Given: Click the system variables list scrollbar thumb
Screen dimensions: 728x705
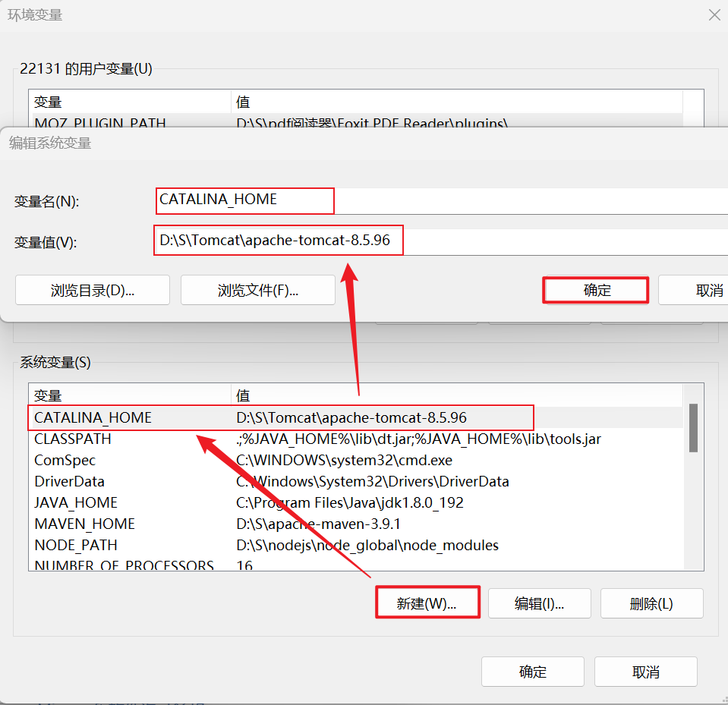Looking at the screenshot, I should click(694, 427).
